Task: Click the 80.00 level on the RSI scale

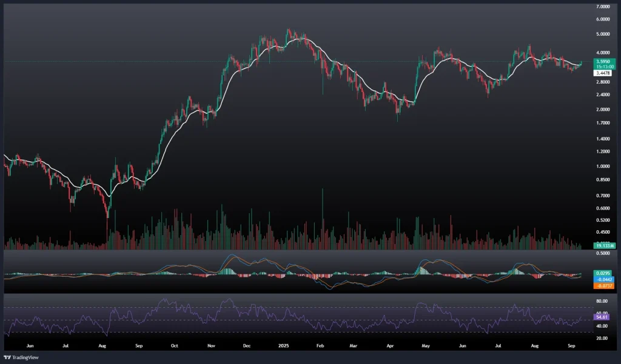Action: pyautogui.click(x=603, y=300)
